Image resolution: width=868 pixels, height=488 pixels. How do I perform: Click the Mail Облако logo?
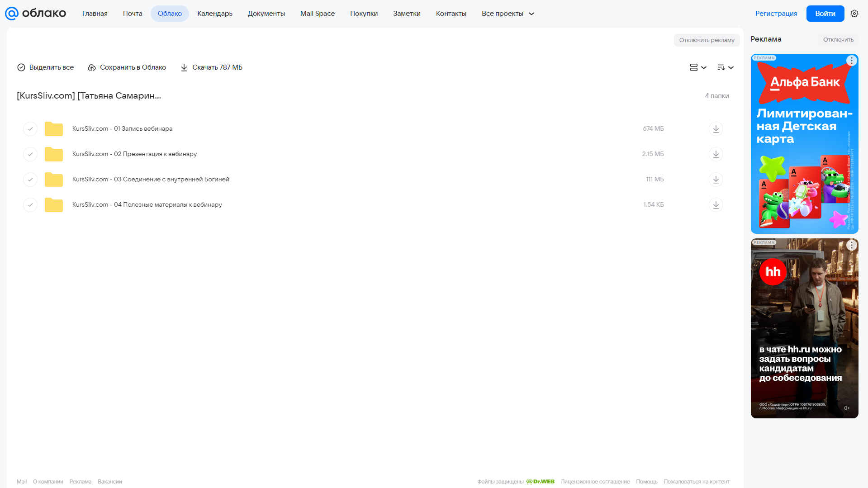(35, 14)
